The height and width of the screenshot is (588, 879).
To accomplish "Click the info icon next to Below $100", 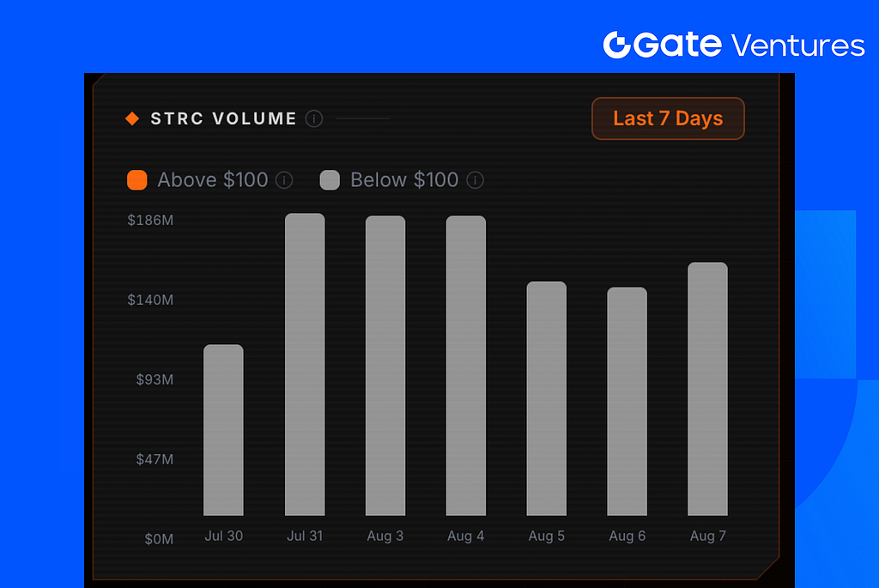I will (475, 180).
